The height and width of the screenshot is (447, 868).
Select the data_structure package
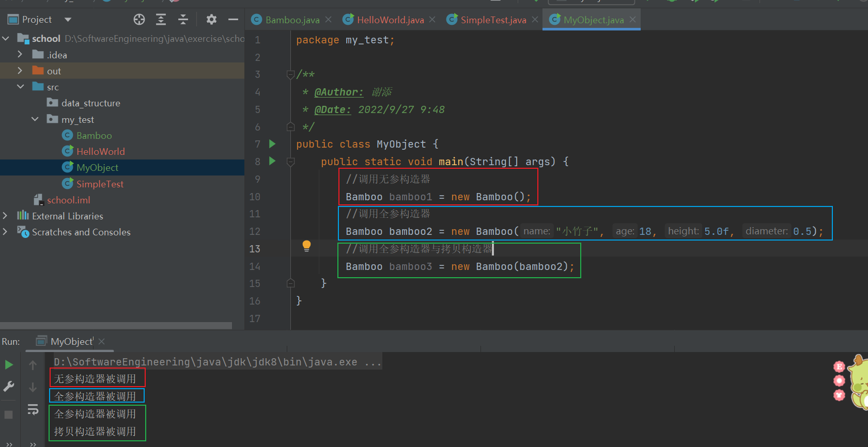point(90,103)
